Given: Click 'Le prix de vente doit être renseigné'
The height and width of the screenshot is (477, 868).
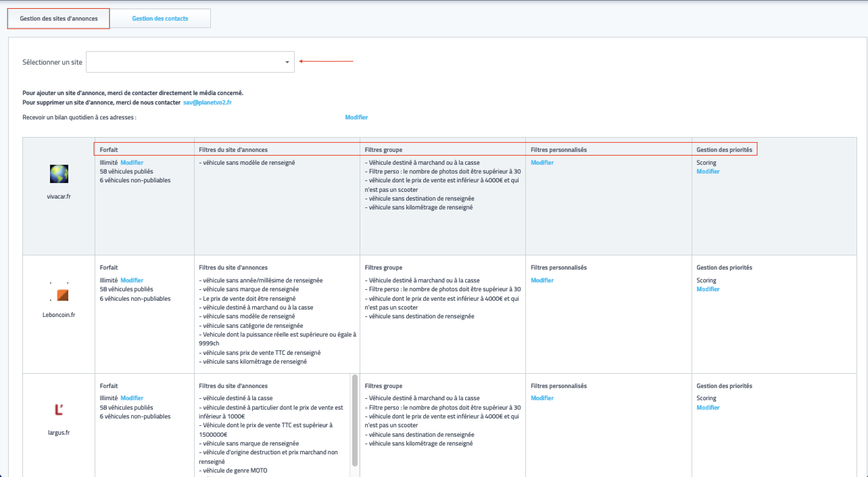Looking at the screenshot, I should coord(247,299).
